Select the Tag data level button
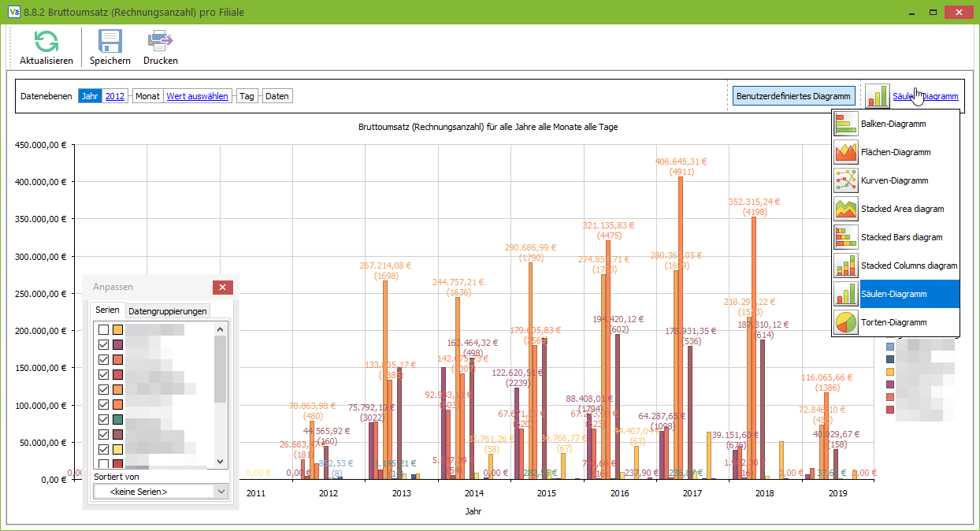The width and height of the screenshot is (980, 531). click(x=247, y=96)
